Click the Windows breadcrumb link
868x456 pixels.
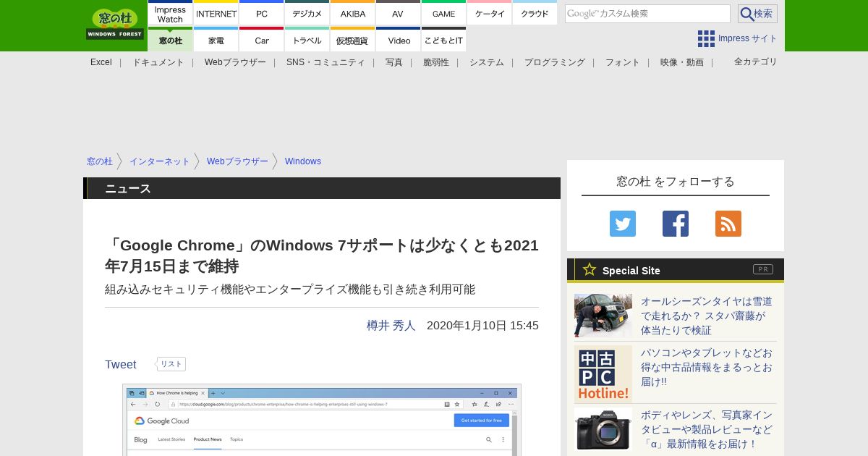303,161
